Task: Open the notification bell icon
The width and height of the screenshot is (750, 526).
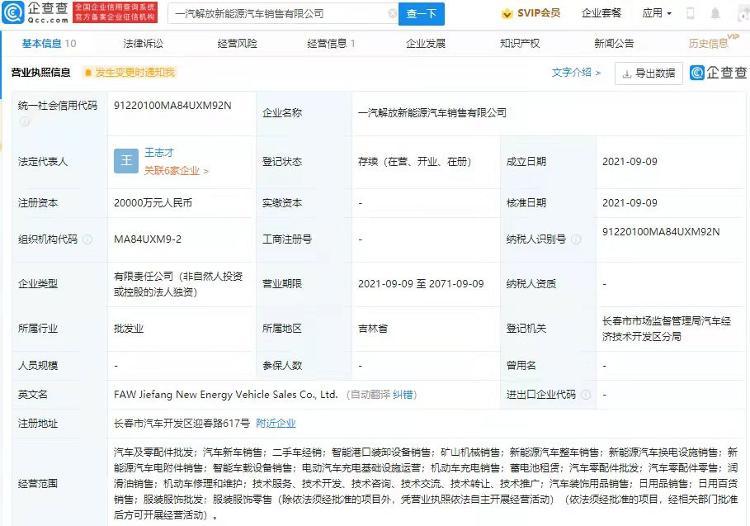Action: point(715,13)
